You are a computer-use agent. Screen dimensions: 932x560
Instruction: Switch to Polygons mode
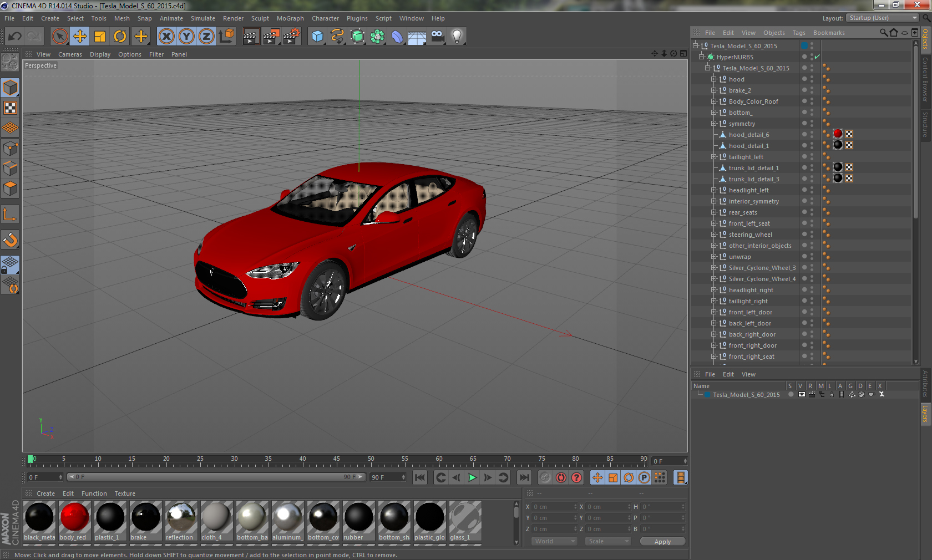point(11,189)
